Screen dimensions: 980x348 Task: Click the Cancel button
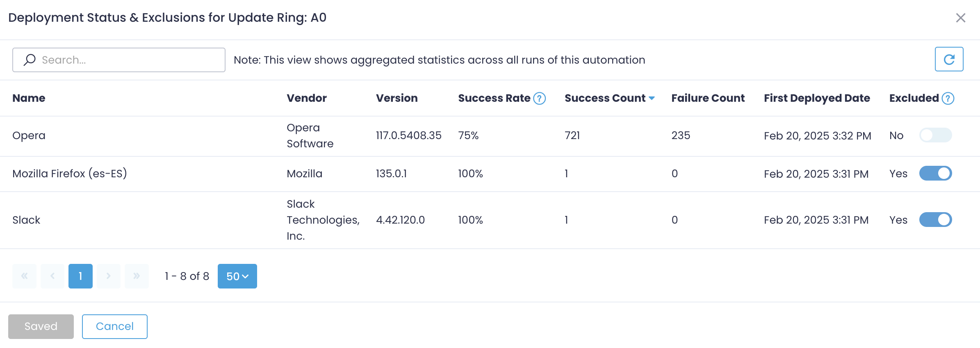[115, 327]
